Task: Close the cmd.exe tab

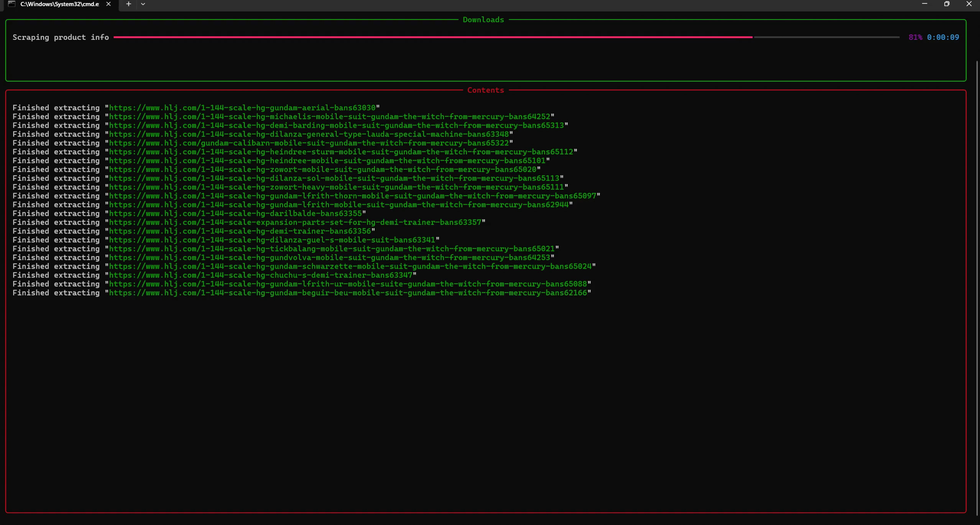Action: tap(109, 4)
